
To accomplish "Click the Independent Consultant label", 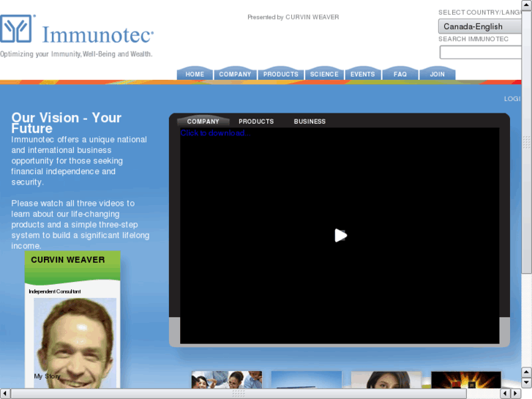I will point(55,291).
